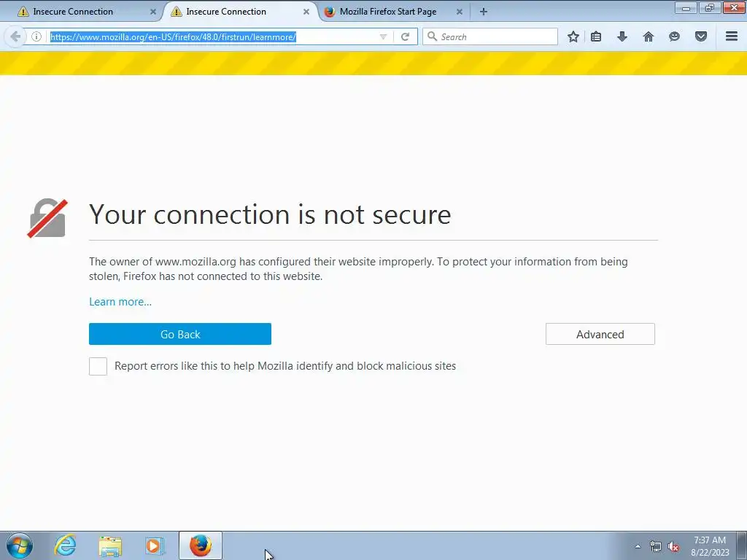747x560 pixels.
Task: Open Windows Media Player on taskbar
Action: click(x=155, y=545)
